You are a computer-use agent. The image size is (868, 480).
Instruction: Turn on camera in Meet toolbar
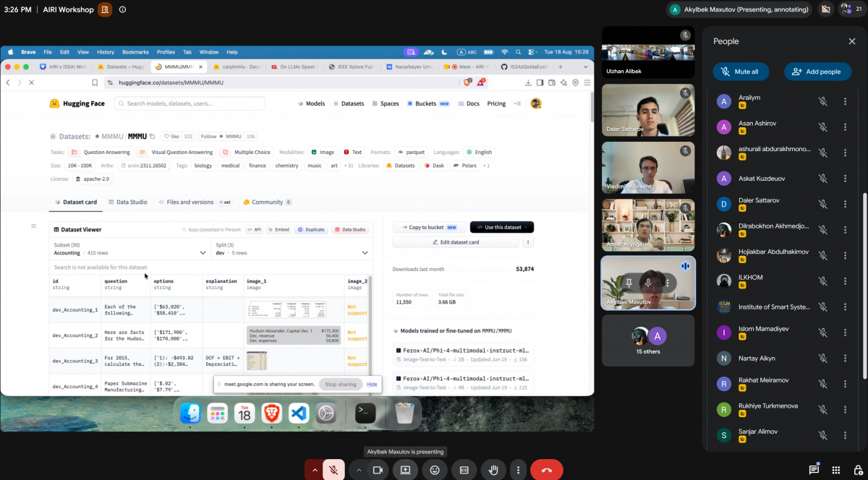pyautogui.click(x=377, y=470)
